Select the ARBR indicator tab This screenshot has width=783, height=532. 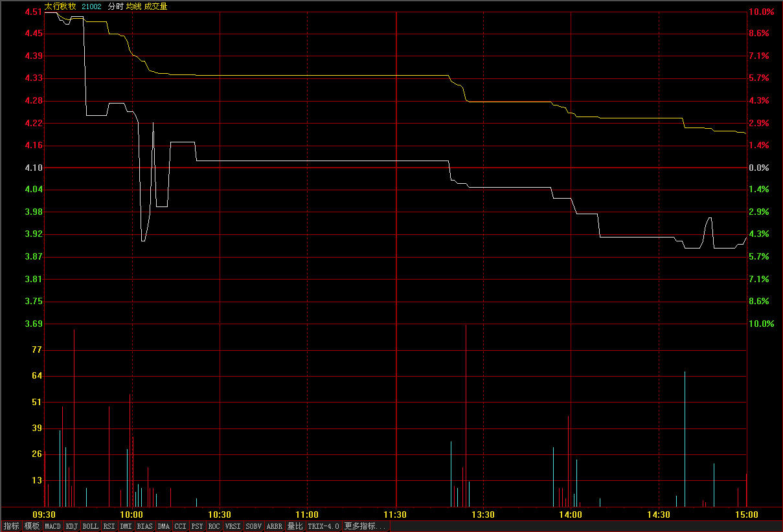(275, 526)
